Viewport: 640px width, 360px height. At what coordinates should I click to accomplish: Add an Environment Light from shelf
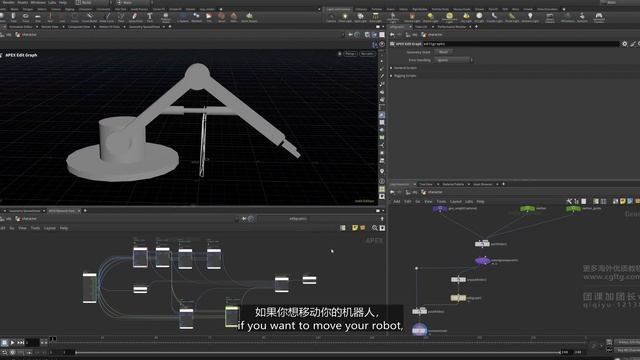point(449,17)
